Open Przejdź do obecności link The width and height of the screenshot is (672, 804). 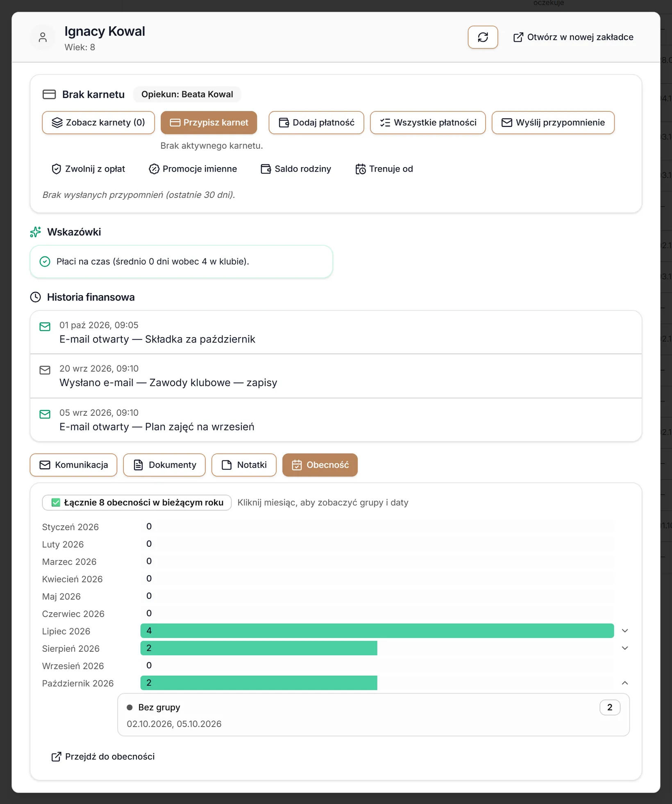pos(103,757)
